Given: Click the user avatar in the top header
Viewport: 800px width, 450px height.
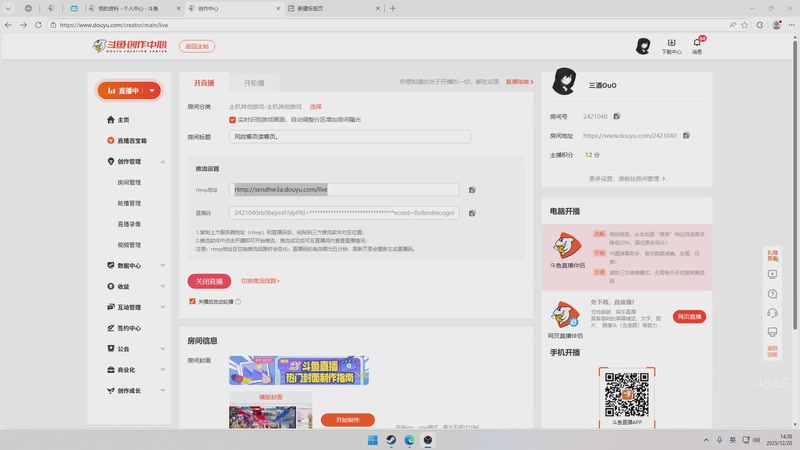Looking at the screenshot, I should click(x=643, y=46).
